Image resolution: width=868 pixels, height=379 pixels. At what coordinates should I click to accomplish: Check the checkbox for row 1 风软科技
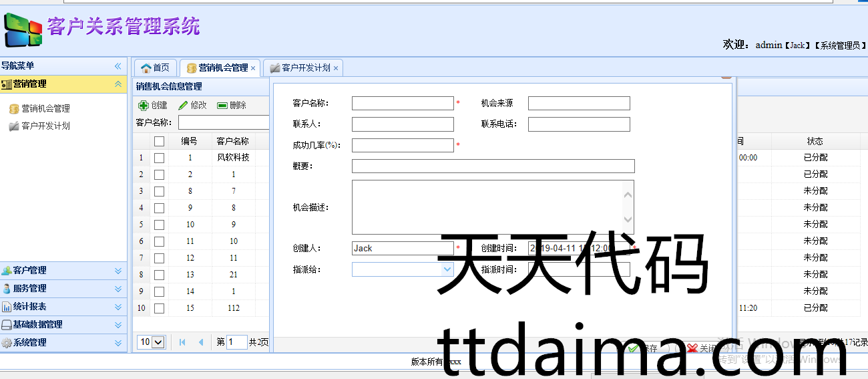click(159, 158)
